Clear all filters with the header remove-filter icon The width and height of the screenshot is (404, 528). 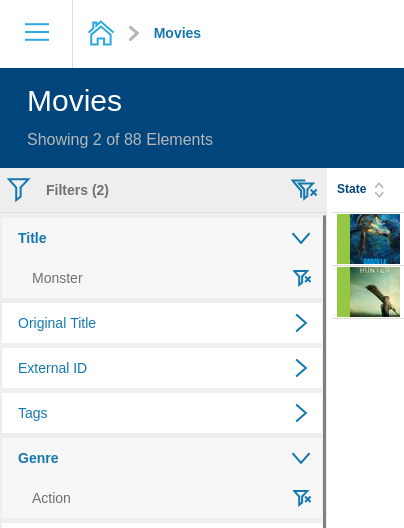(x=304, y=190)
